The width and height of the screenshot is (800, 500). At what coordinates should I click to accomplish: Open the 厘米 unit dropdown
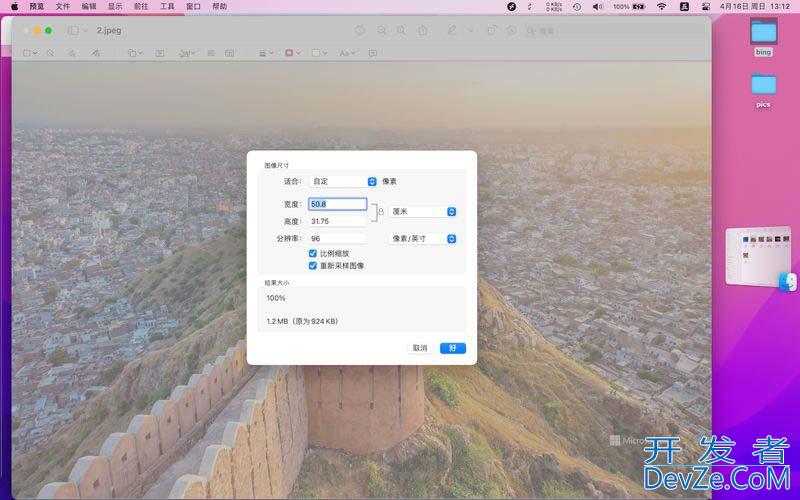(422, 211)
